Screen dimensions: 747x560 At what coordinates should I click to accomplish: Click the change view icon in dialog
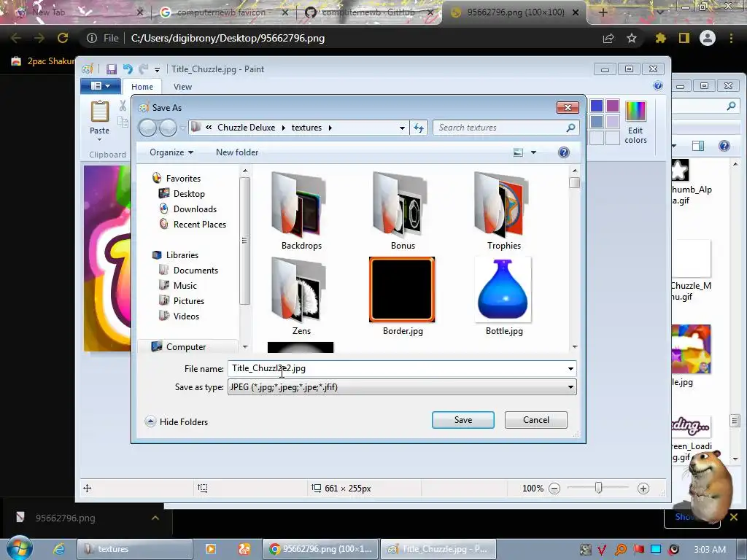518,152
